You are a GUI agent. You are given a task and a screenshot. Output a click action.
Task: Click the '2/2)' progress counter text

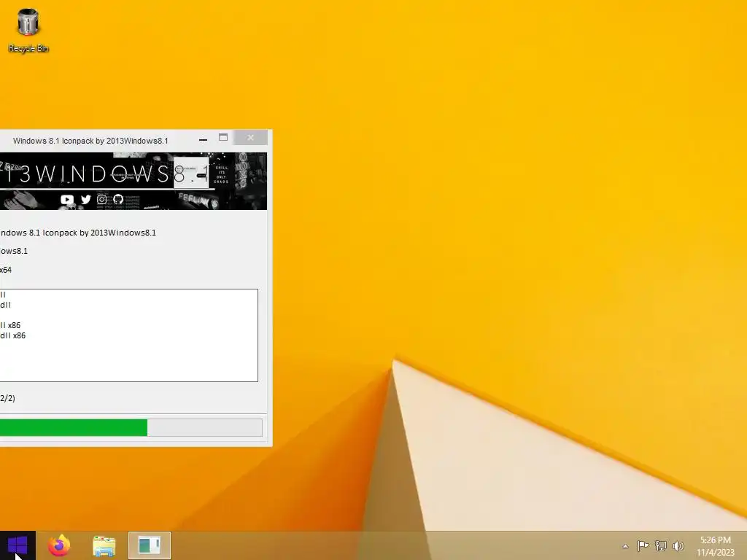pos(7,398)
